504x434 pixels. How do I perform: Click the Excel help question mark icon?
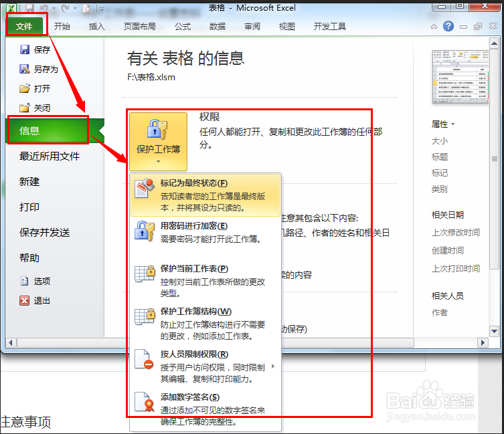448,26
